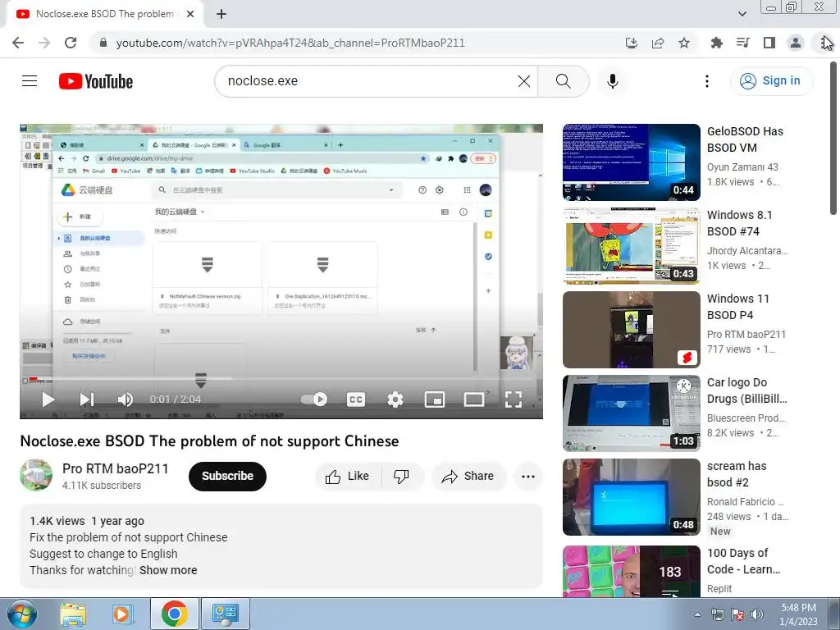Open more actions ellipsis below video
840x630 pixels.
coord(528,476)
